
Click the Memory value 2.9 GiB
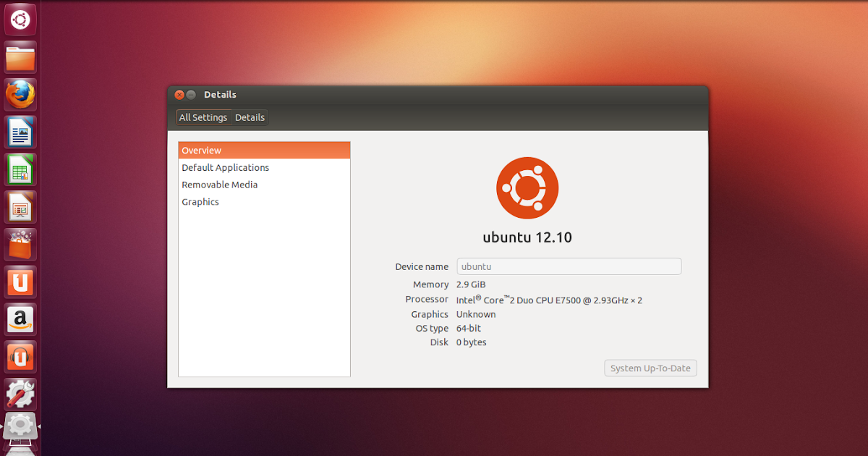point(471,284)
